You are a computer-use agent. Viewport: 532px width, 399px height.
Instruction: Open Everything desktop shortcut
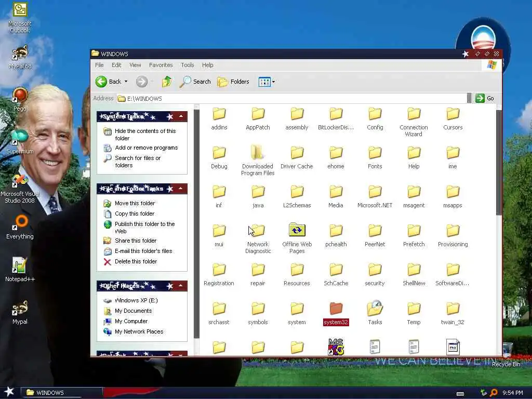(x=20, y=227)
